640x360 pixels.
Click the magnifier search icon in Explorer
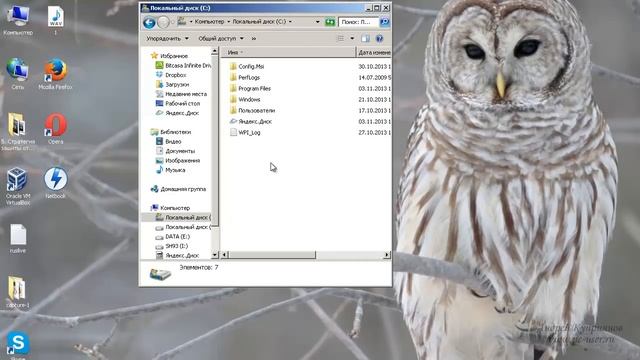[x=384, y=22]
